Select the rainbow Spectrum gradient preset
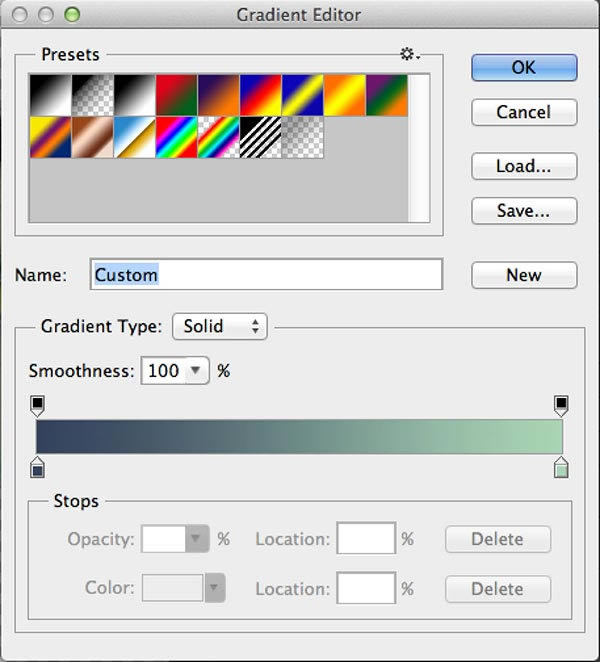The width and height of the screenshot is (600, 662). click(176, 137)
